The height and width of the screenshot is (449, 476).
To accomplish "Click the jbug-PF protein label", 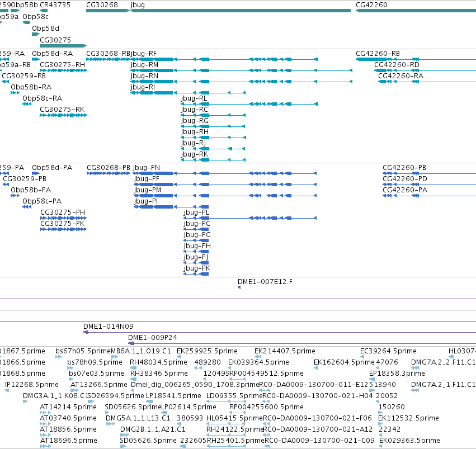I will click(147, 179).
